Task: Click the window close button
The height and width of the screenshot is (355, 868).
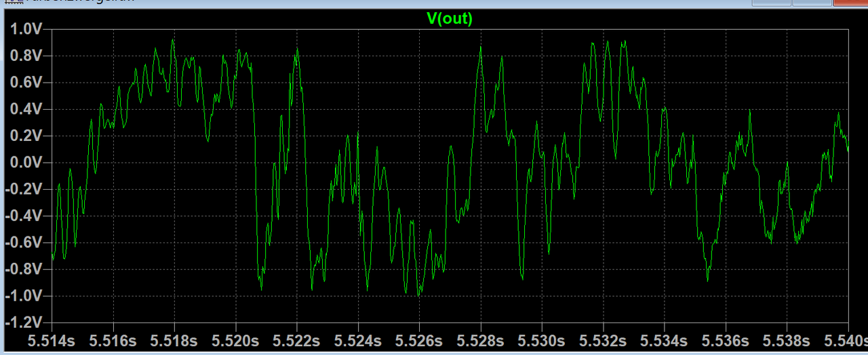Action: pos(850,2)
